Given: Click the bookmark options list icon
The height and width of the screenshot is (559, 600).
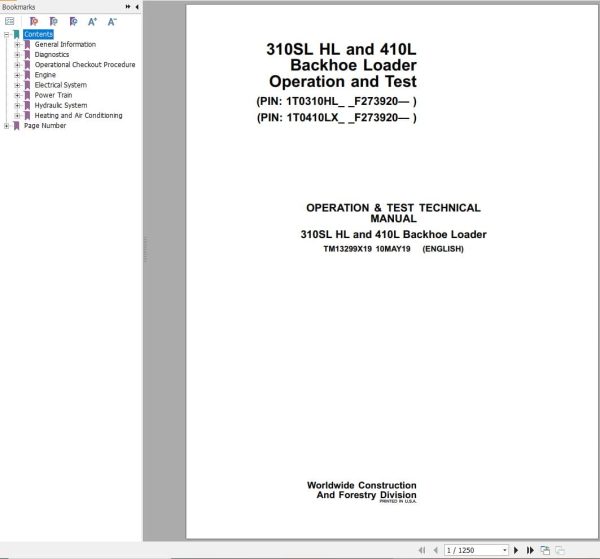Looking at the screenshot, I should click(10, 21).
